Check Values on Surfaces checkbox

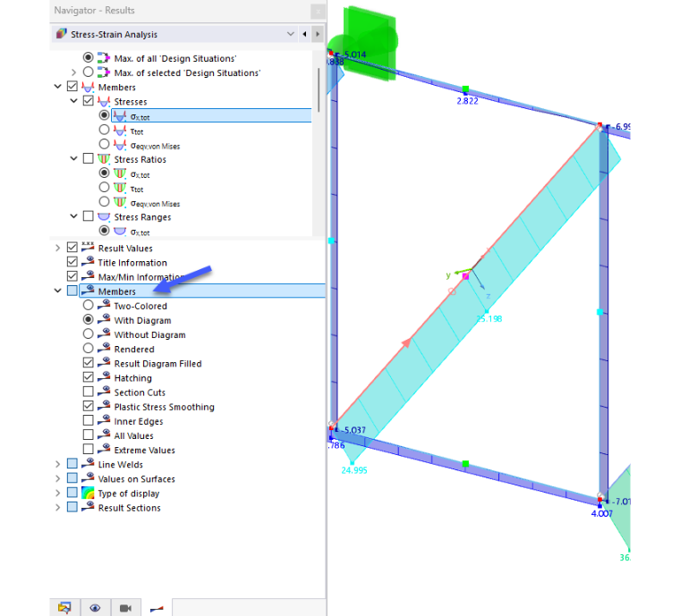[72, 477]
